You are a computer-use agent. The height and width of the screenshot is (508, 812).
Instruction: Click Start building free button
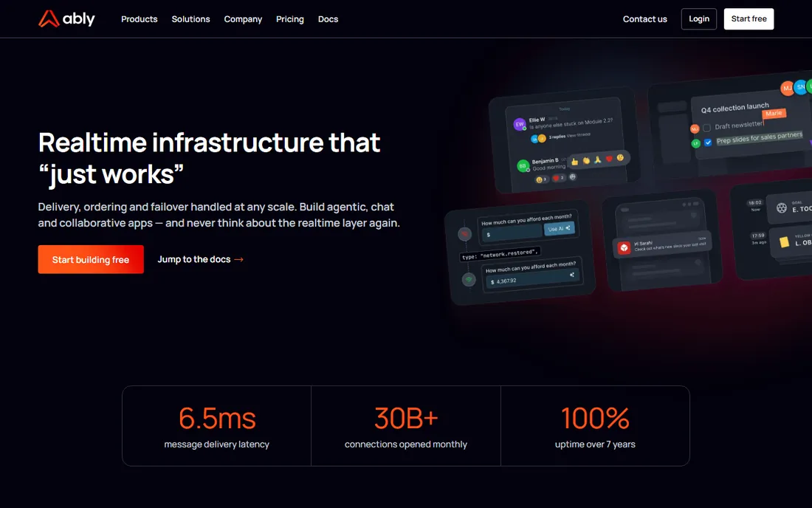pyautogui.click(x=91, y=259)
